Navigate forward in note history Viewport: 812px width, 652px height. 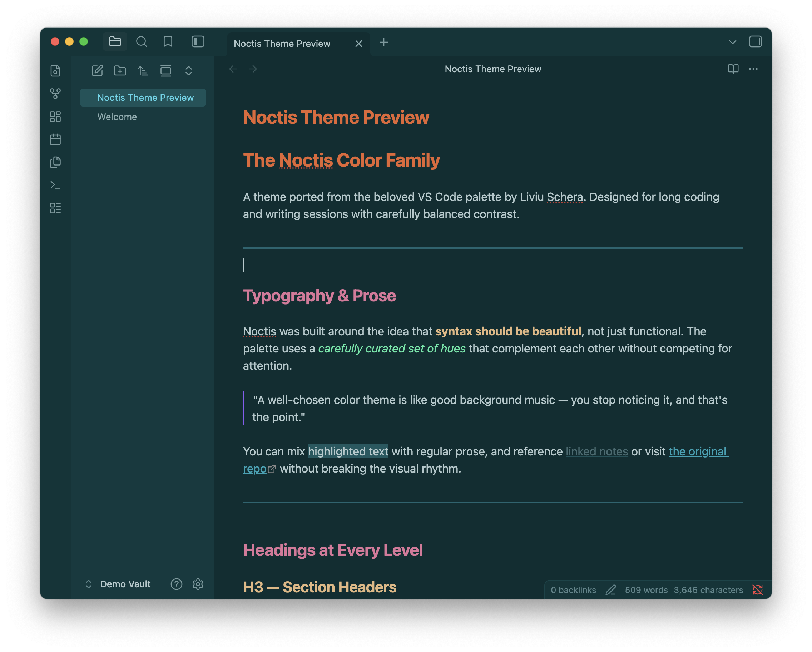click(x=253, y=69)
